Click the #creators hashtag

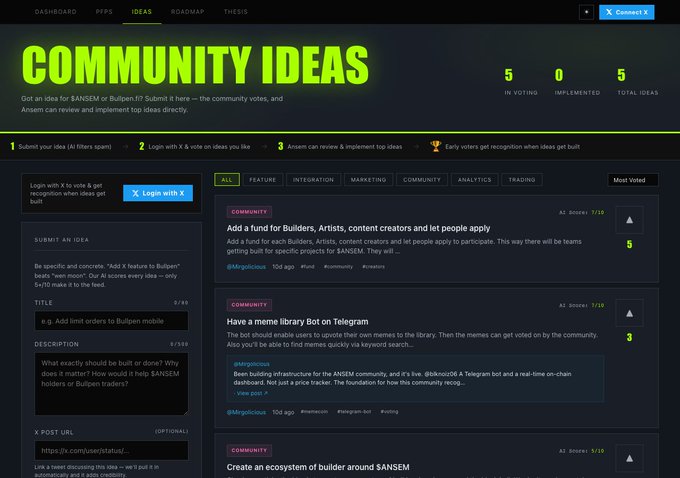(x=373, y=267)
